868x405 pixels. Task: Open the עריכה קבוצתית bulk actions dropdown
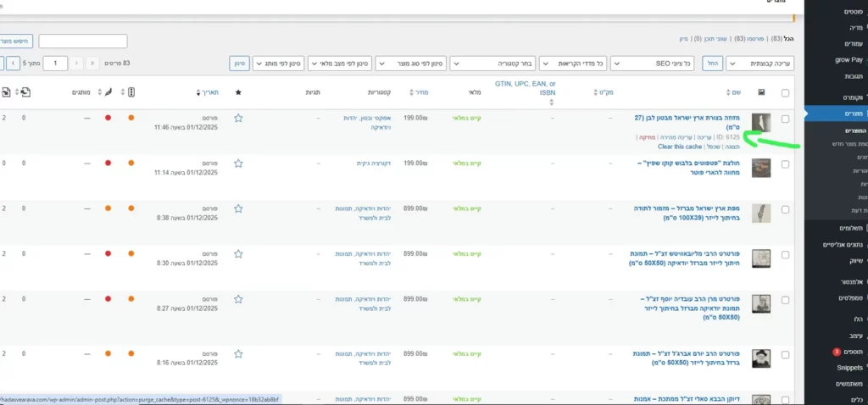759,64
